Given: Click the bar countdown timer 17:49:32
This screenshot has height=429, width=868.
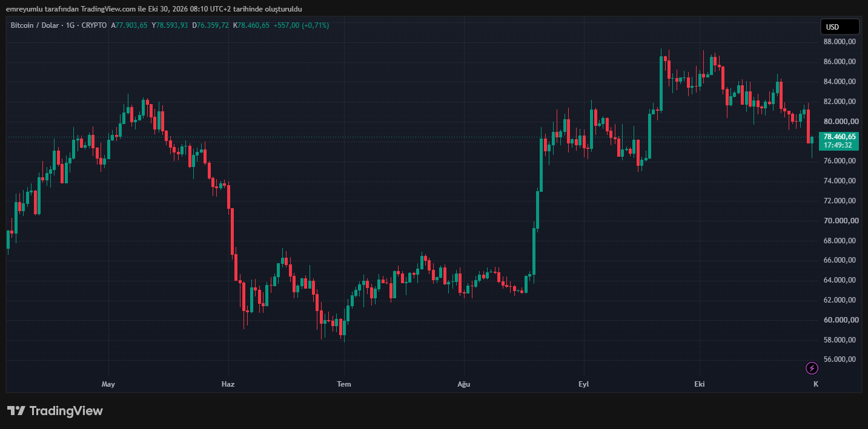Looking at the screenshot, I should tap(838, 145).
